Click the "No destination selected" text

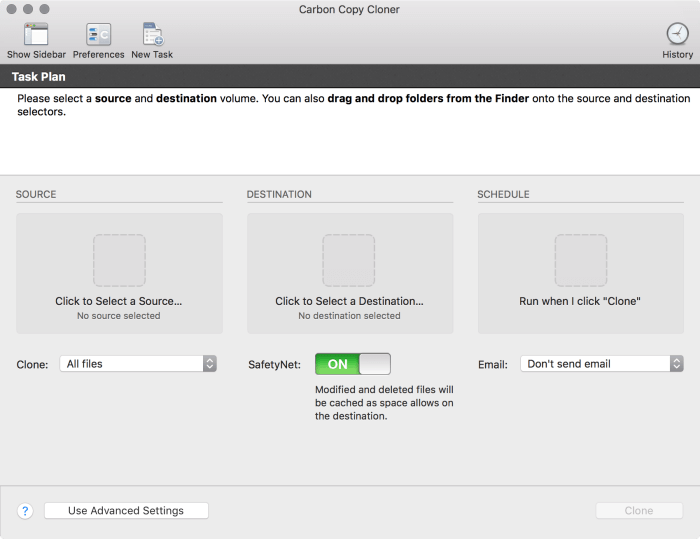point(349,316)
